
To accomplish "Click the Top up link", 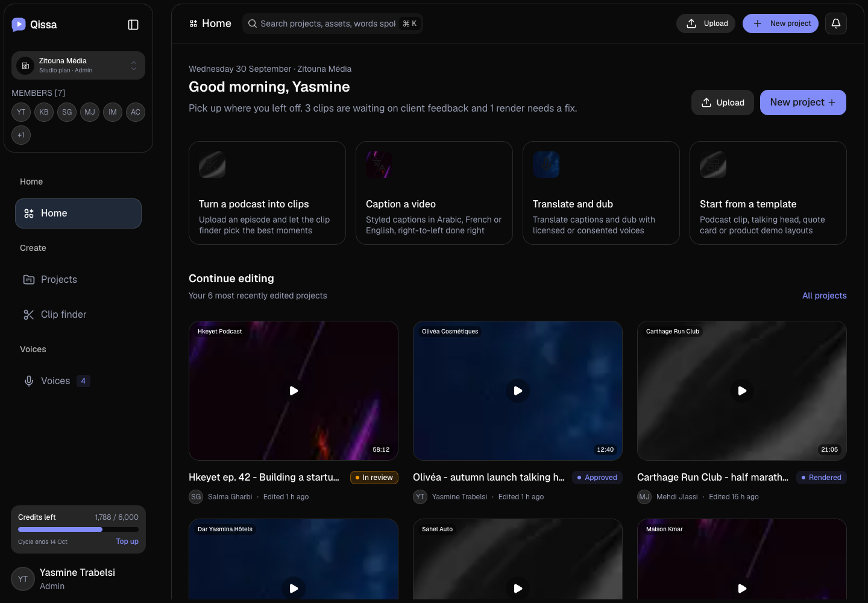I will (x=127, y=541).
